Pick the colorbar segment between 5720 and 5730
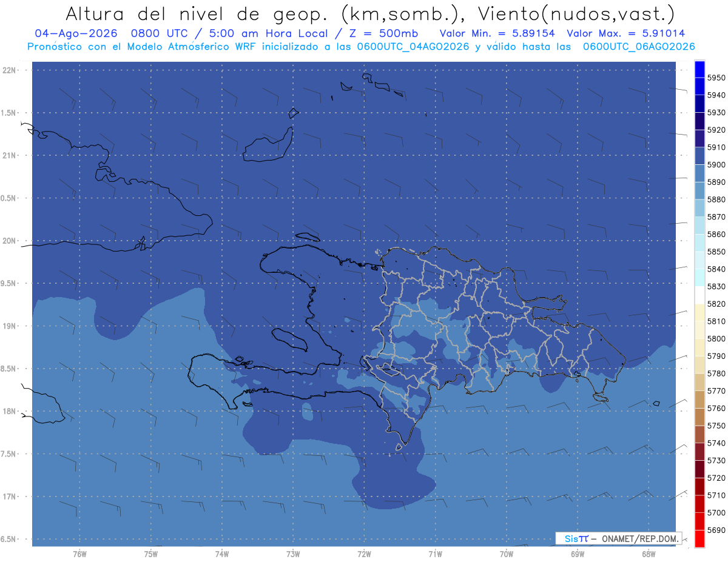This screenshot has width=728, height=562. point(699,469)
